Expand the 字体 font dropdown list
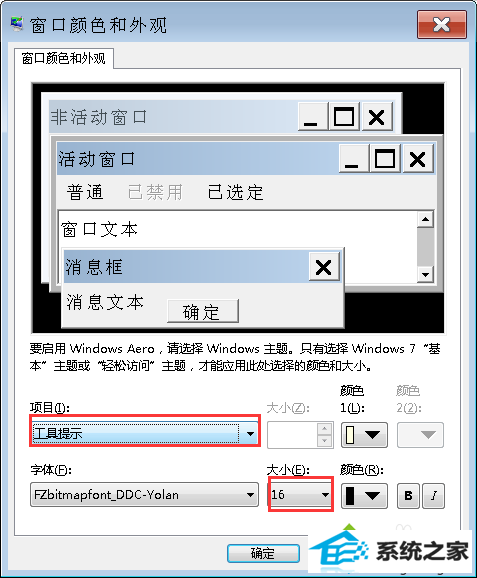The image size is (477, 578). (144, 495)
